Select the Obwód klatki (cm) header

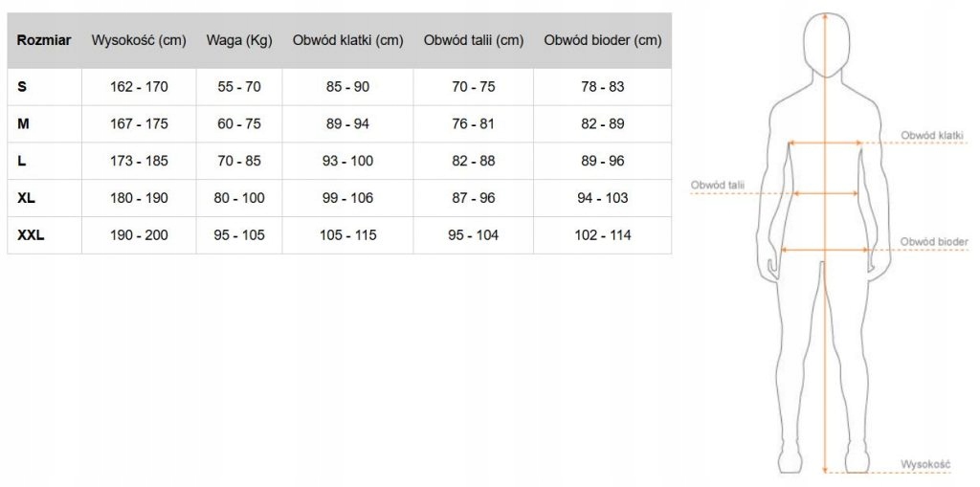coord(347,40)
